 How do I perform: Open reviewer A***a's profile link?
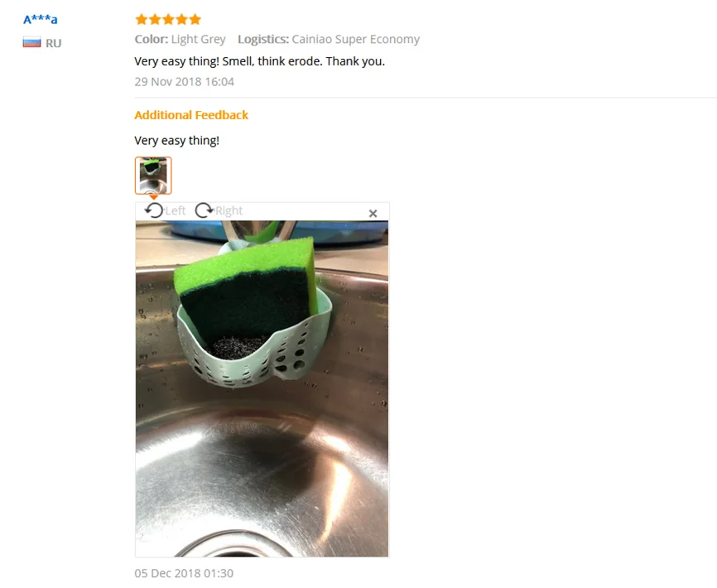click(x=41, y=20)
